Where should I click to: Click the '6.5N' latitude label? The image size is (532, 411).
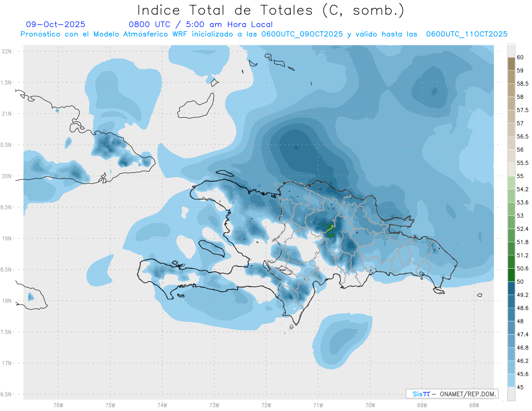pyautogui.click(x=7, y=394)
